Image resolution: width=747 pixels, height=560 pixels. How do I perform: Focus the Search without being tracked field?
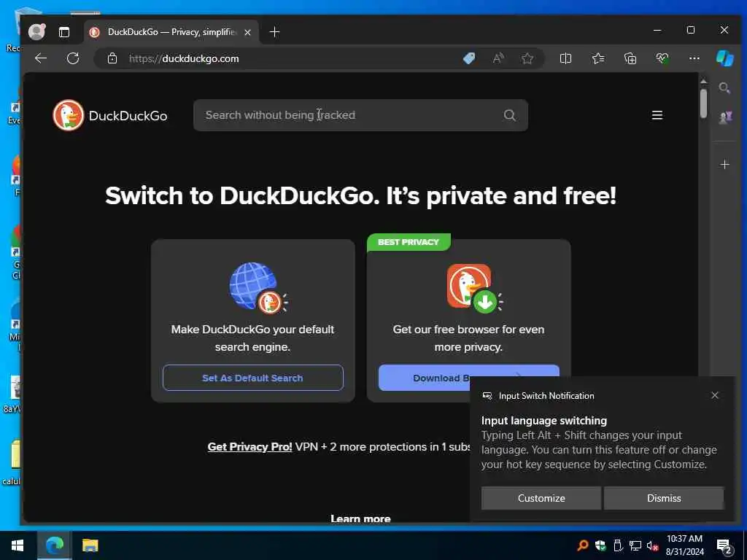pyautogui.click(x=360, y=115)
